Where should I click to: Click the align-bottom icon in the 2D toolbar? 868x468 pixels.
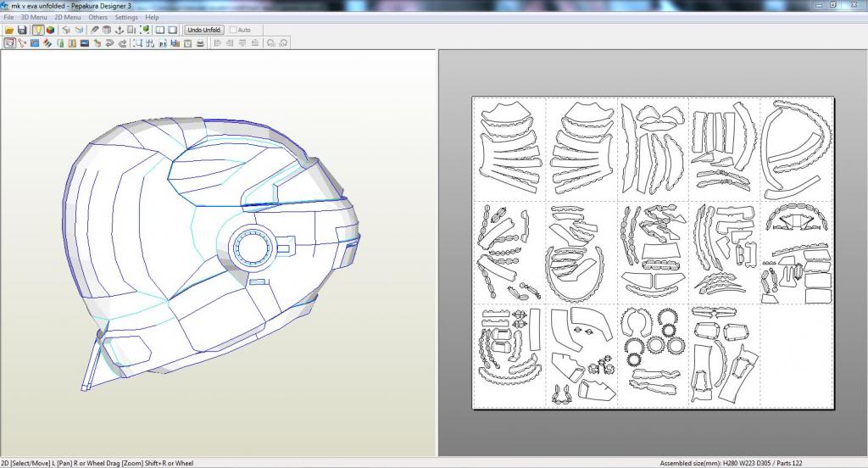tap(255, 42)
